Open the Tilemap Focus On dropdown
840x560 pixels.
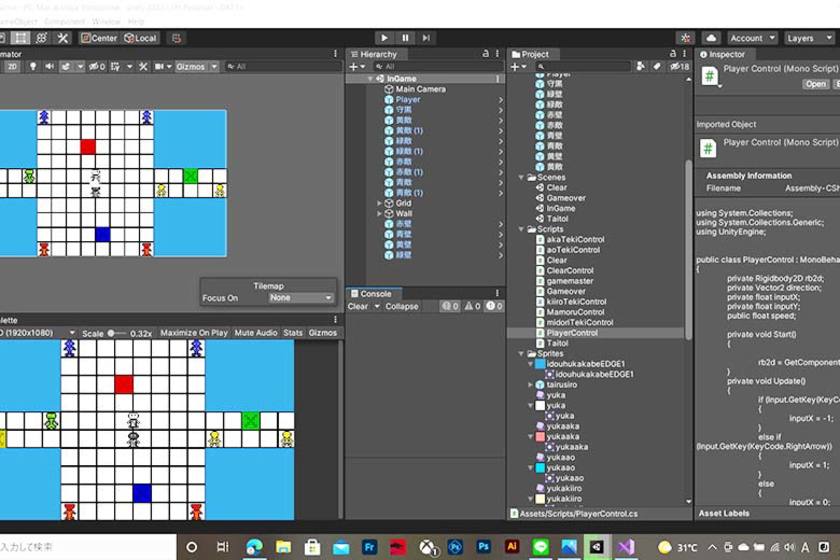(300, 298)
